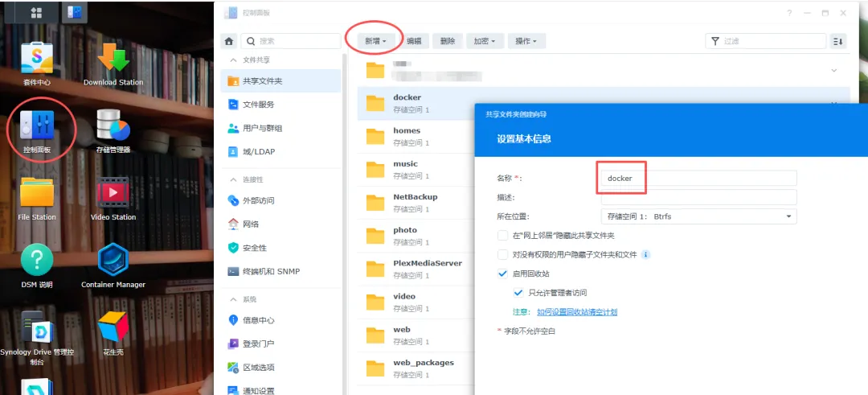Select the homes shared folder row
The image size is (868, 395).
[x=416, y=136]
